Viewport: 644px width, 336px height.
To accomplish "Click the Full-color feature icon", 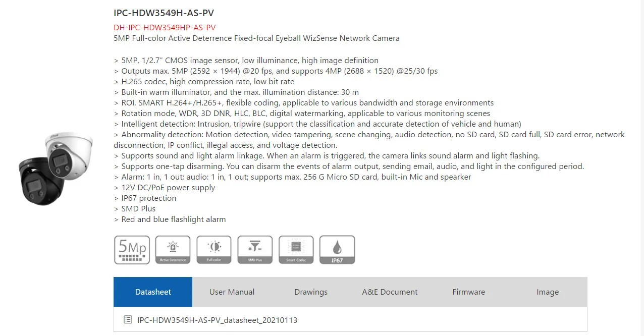I will 214,250.
